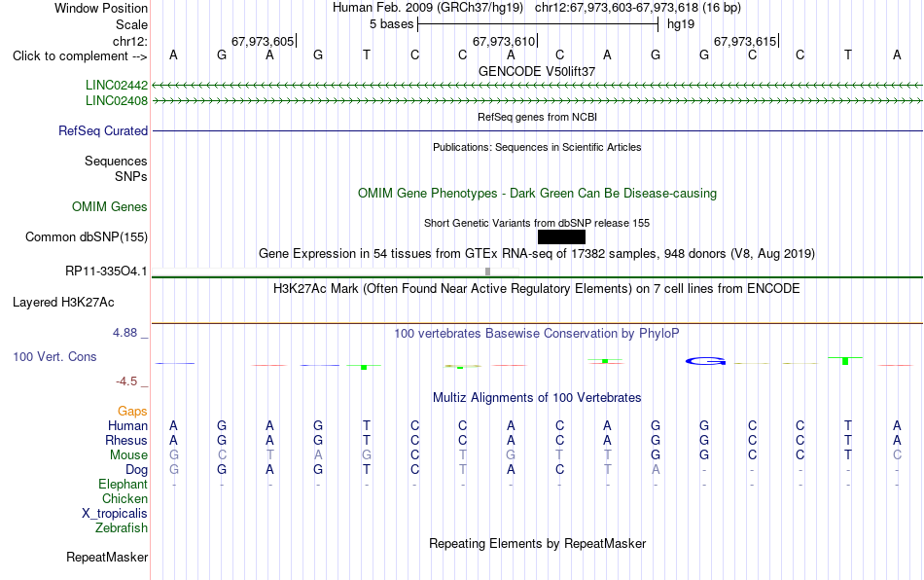Open 'RefSeq genes from NCBI' track title
This screenshot has height=580, width=924.
[537, 117]
